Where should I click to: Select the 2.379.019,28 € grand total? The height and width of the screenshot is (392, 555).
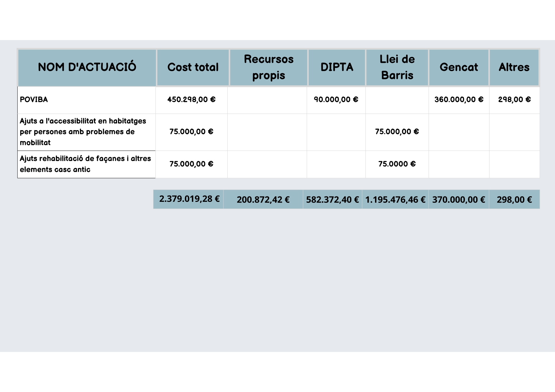click(x=189, y=199)
